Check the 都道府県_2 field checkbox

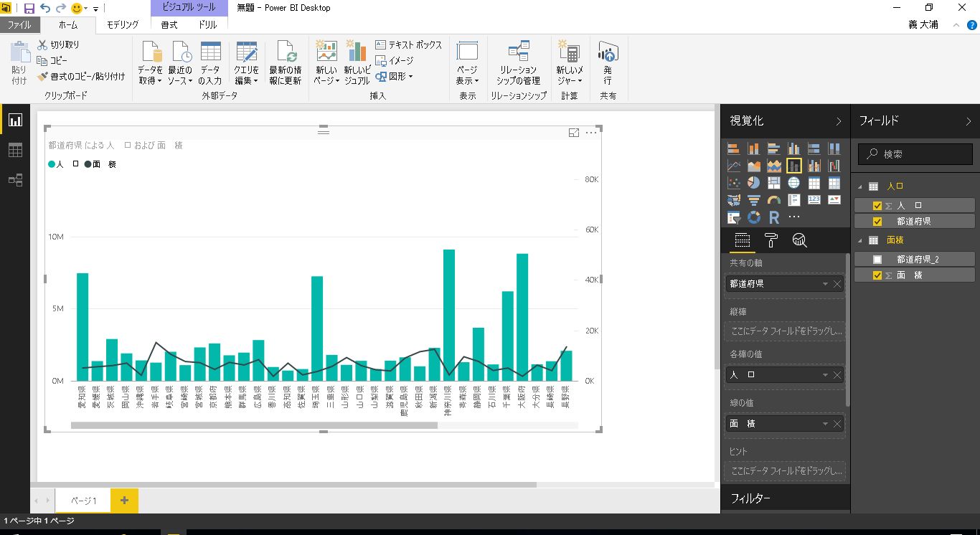877,260
